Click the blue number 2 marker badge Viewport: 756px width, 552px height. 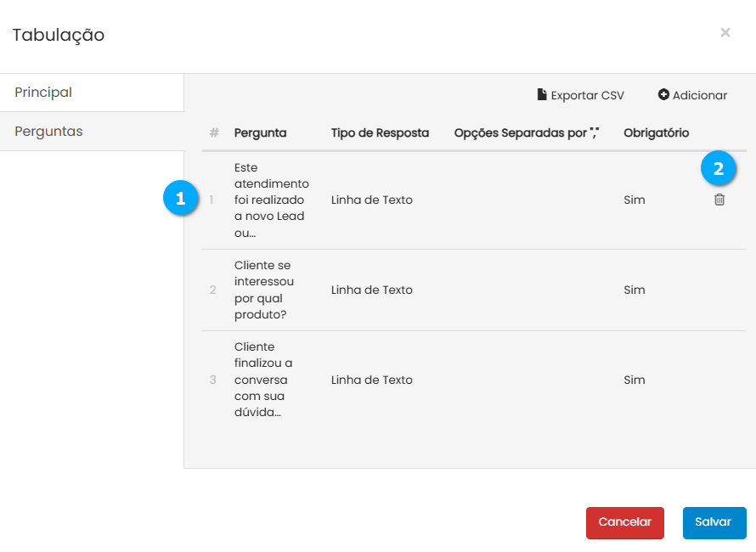click(719, 169)
